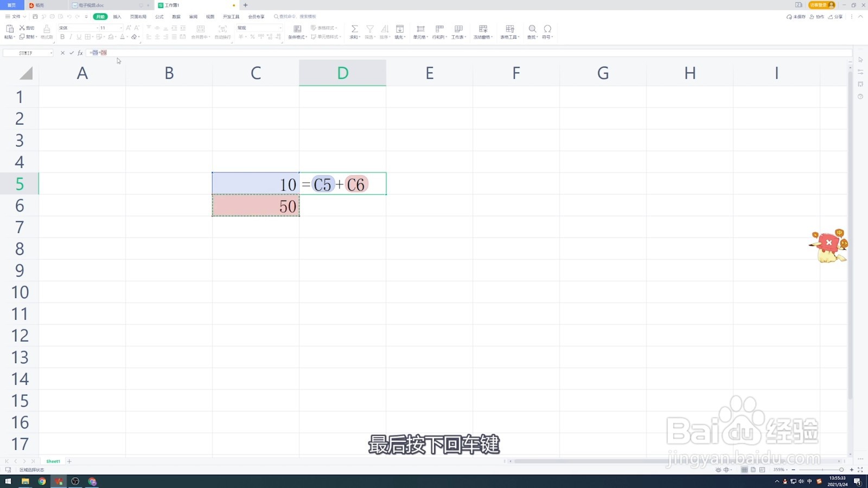Click the Cut (剪切) scissors icon
This screenshot has height=488, width=868.
22,28
